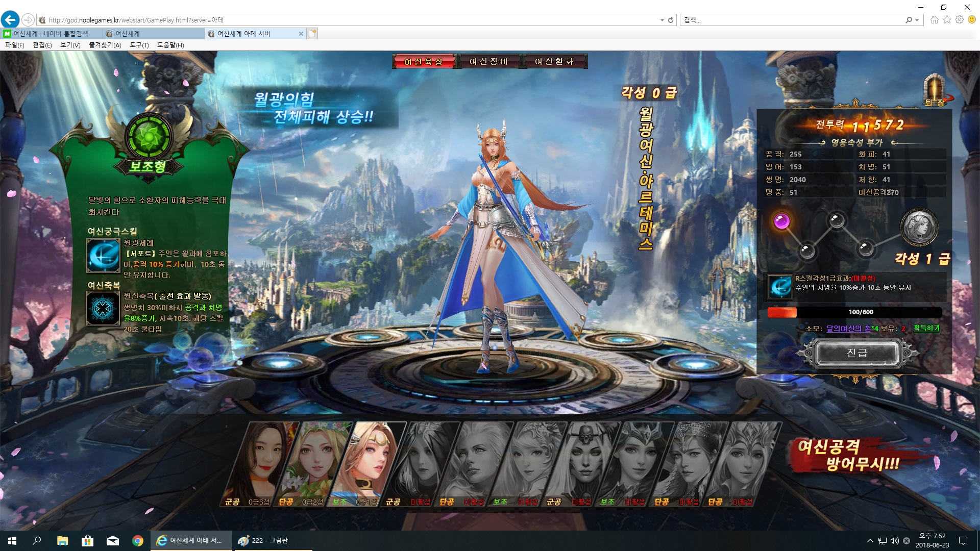Switch to the 여신장비 tab
Screen dimensions: 980x551
(489, 61)
